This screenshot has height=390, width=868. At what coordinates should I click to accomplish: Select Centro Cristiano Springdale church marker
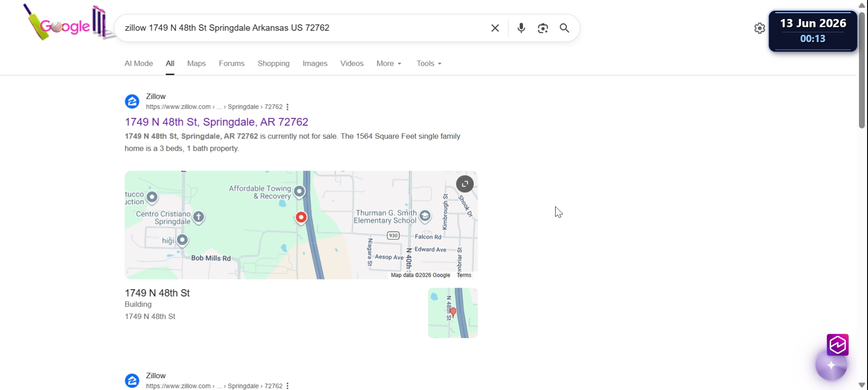pyautogui.click(x=199, y=217)
